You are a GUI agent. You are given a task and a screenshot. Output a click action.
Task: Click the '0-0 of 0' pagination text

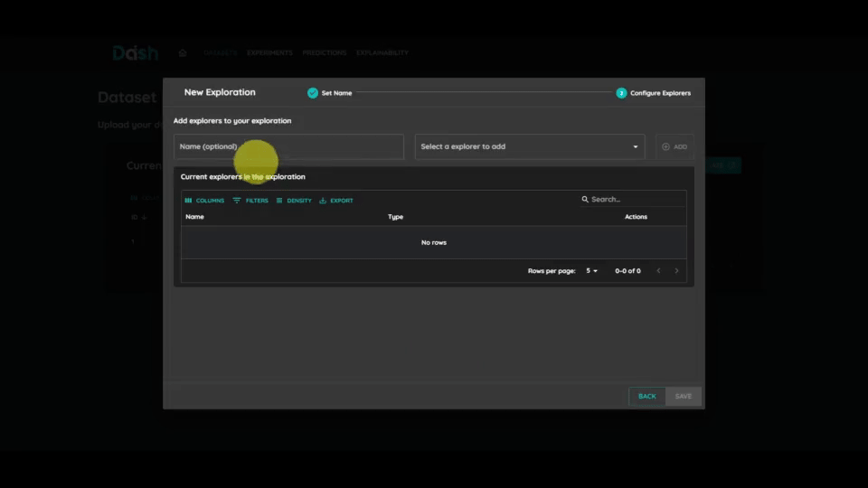pyautogui.click(x=627, y=270)
